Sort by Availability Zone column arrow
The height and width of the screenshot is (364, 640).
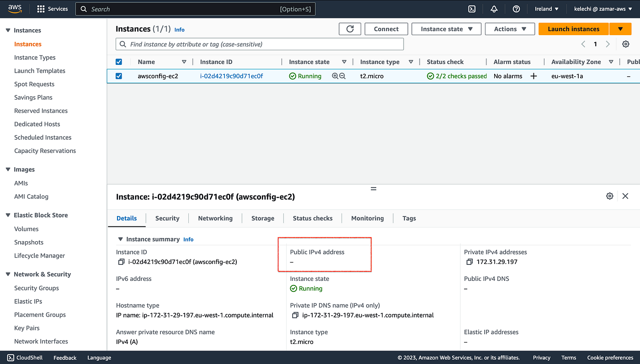(611, 62)
